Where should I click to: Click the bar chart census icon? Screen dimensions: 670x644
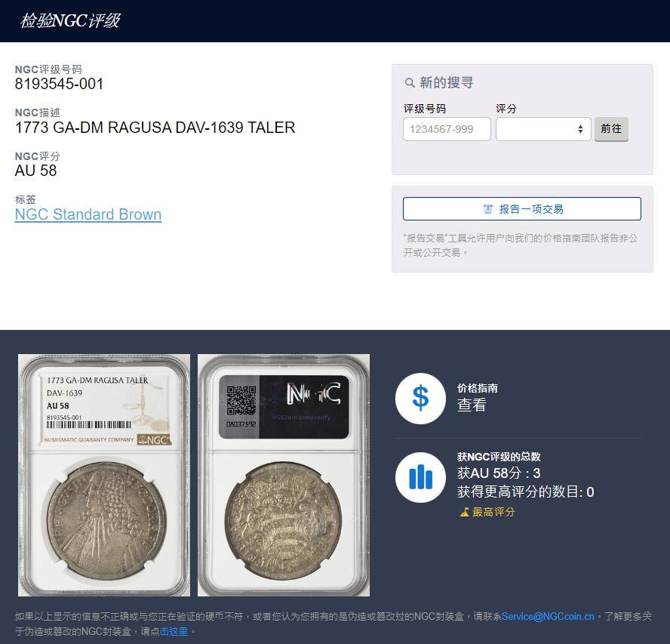click(420, 477)
